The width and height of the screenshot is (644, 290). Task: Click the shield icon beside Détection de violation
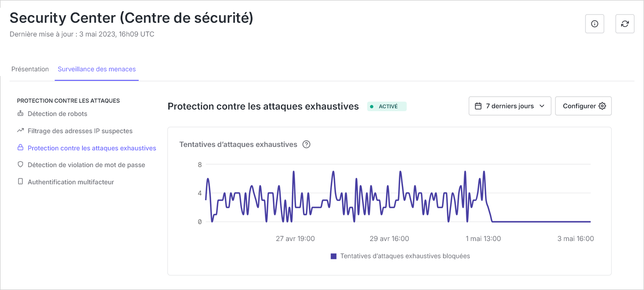pyautogui.click(x=20, y=165)
